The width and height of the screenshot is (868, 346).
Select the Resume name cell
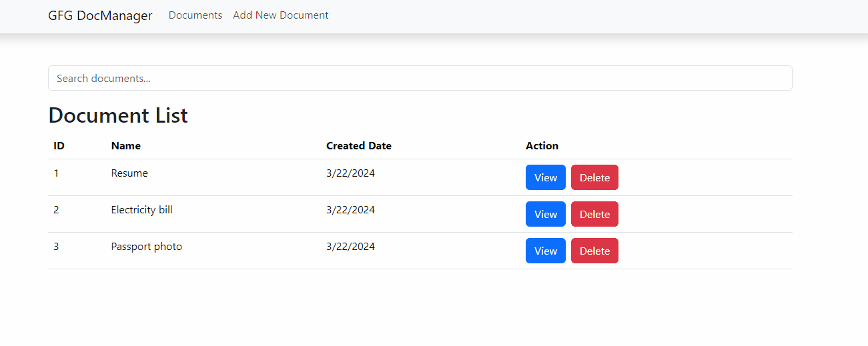click(129, 173)
